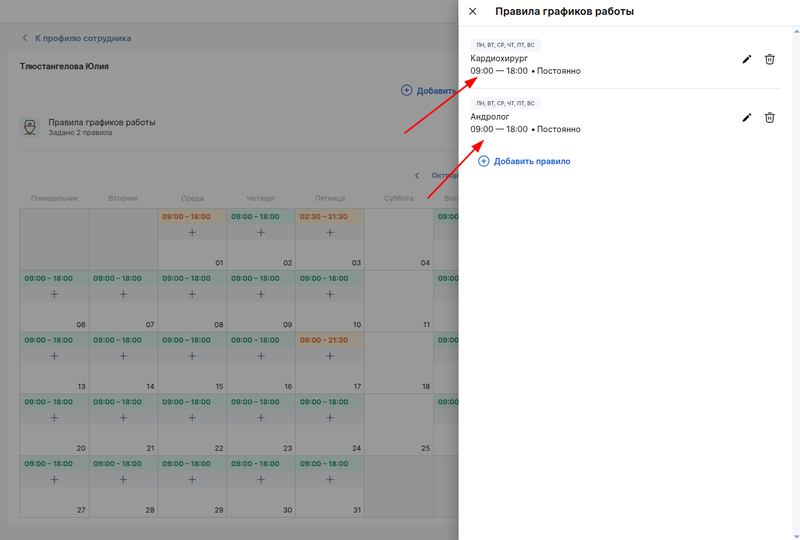
Task: Add shift on Saturday the 04th cell
Action: click(x=398, y=240)
